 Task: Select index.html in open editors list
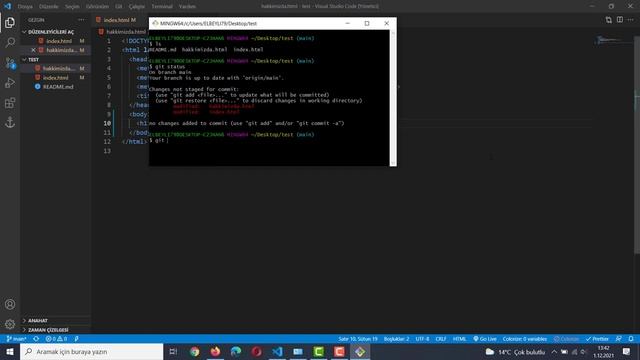coord(59,41)
